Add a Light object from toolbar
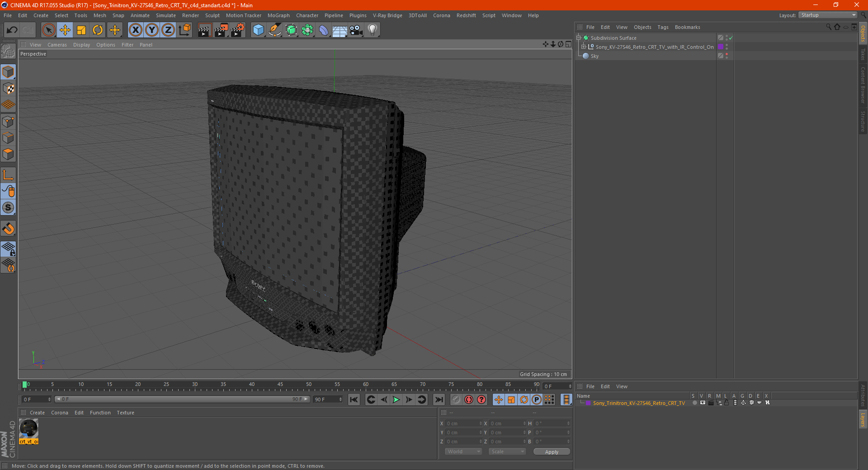This screenshot has width=868, height=470. 372,30
